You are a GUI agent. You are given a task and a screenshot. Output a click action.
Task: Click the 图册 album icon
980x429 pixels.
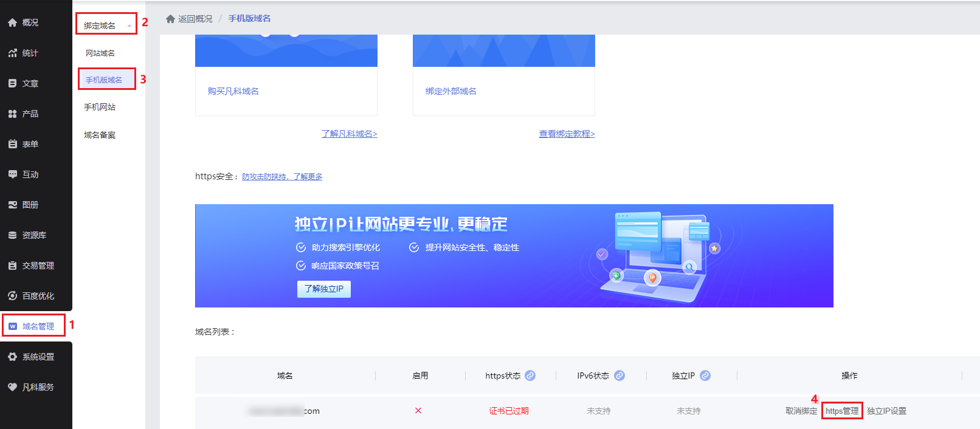click(x=12, y=205)
